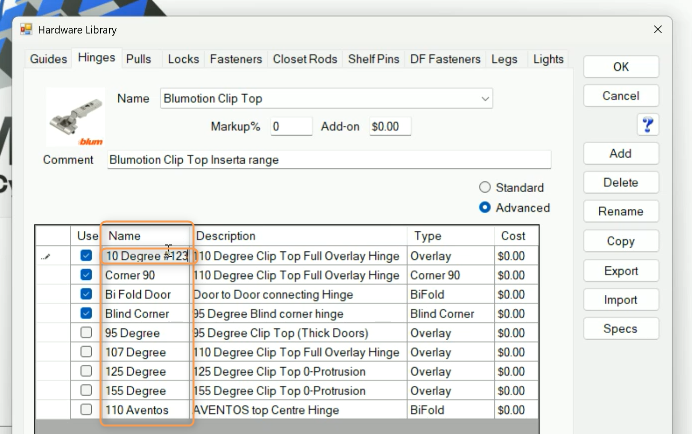Confirm with the OK button
Image resolution: width=692 pixels, height=434 pixels.
coord(621,67)
